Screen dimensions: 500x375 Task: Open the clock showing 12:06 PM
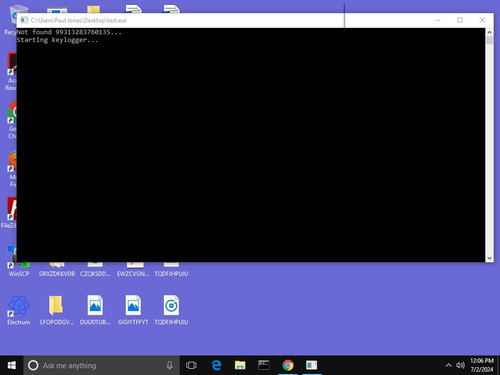tap(482, 365)
